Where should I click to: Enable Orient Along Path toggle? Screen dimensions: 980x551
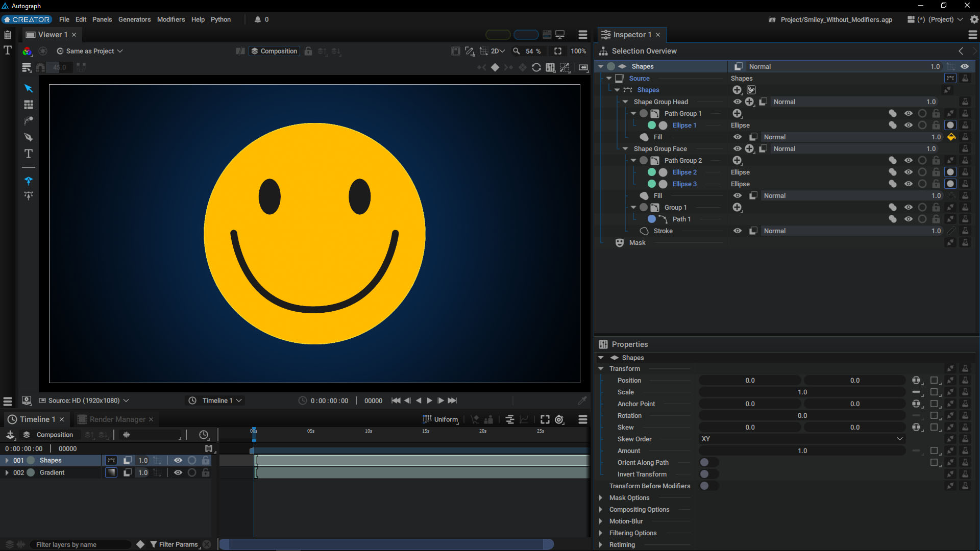(708, 462)
